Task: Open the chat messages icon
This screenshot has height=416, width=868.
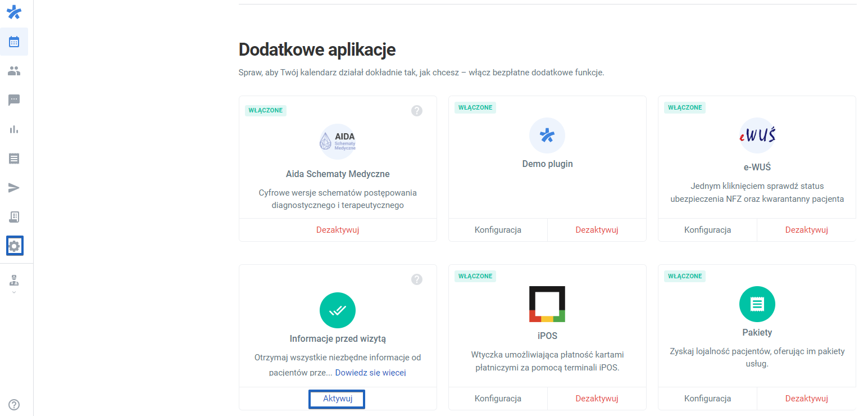Action: (x=14, y=100)
